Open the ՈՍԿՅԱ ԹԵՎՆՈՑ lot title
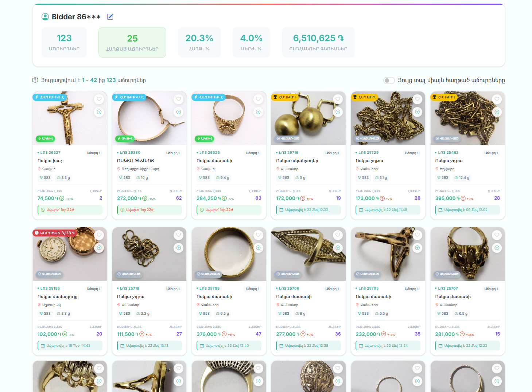 [x=136, y=161]
